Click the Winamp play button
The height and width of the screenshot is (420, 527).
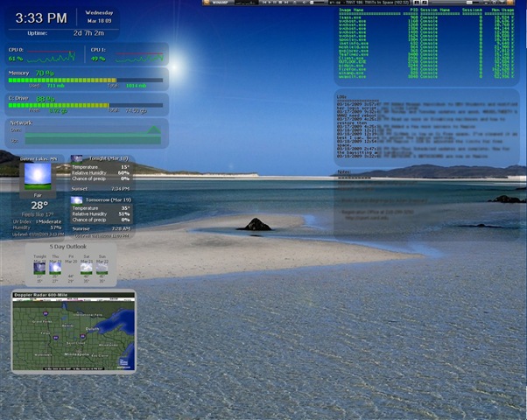click(270, 3)
